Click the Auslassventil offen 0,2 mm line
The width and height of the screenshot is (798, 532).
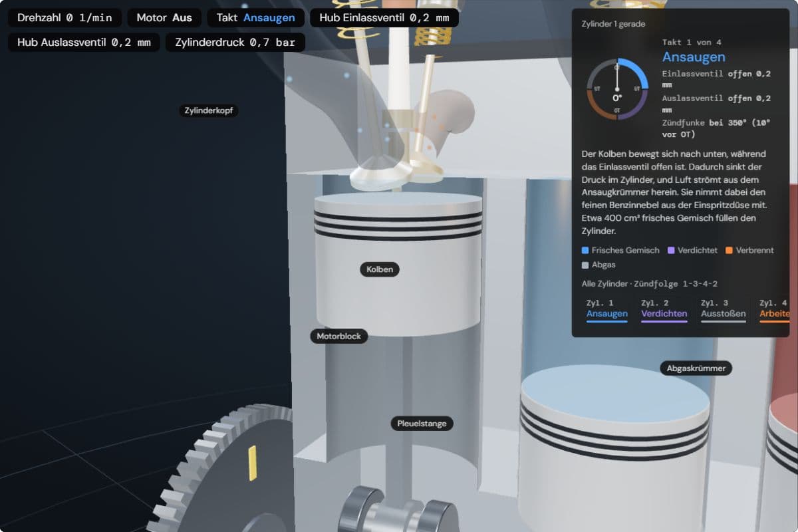(x=717, y=104)
